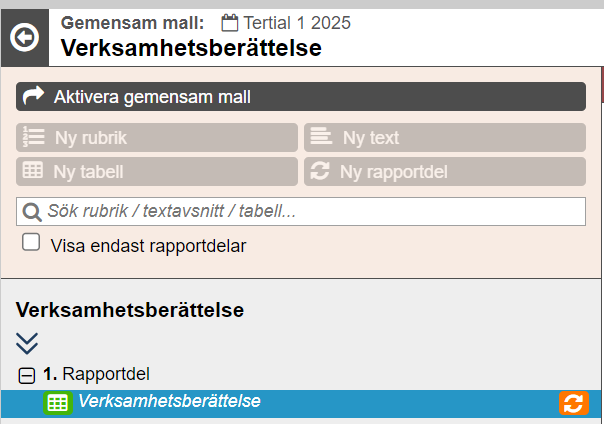
Task: Enable Visa endast rapportdelar checkbox
Action: [32, 243]
